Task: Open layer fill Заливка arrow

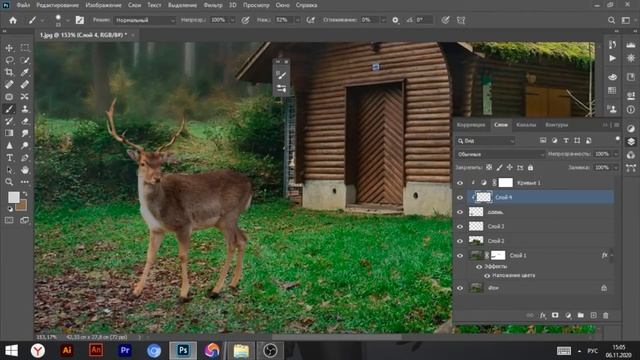Action: click(x=616, y=168)
